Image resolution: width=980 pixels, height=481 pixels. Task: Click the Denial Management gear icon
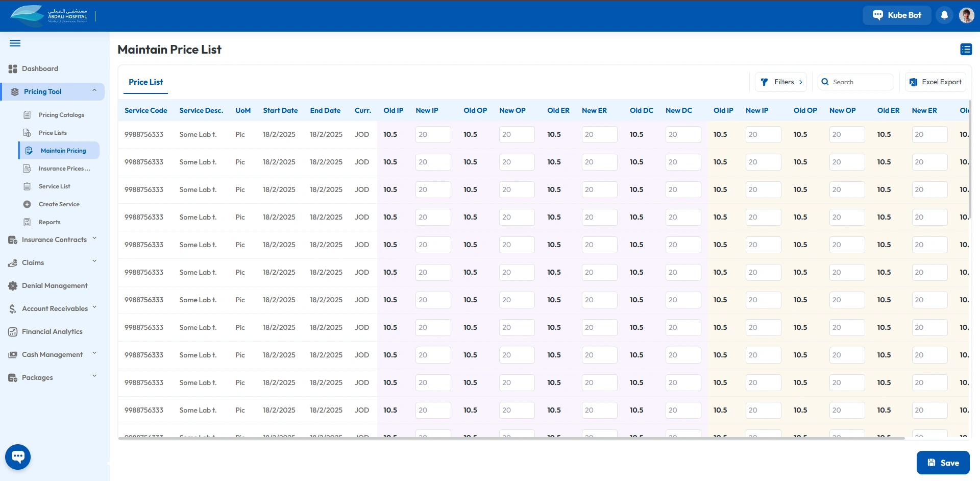(x=13, y=286)
